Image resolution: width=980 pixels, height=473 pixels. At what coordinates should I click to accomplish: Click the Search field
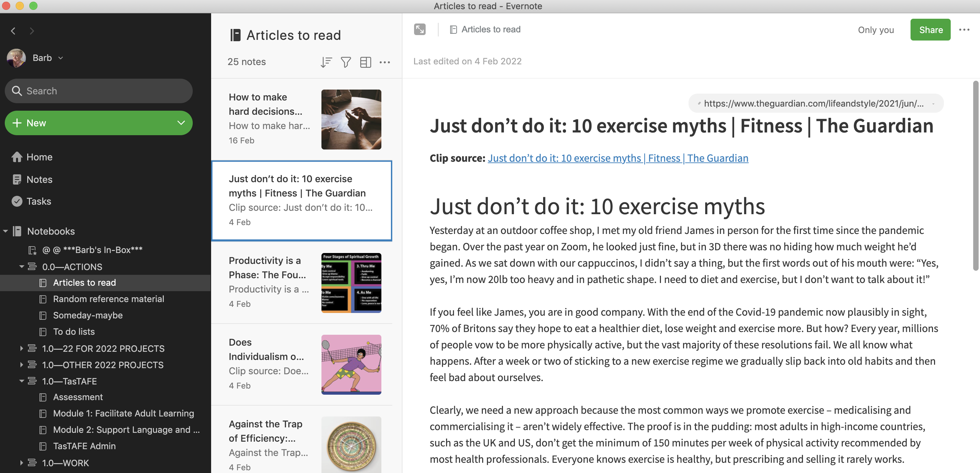[x=98, y=91]
